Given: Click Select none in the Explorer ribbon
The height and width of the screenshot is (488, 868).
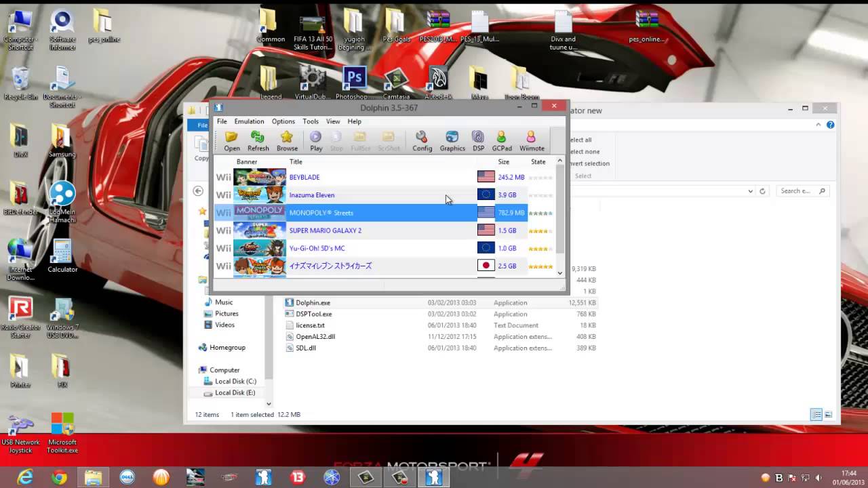Looking at the screenshot, I should [584, 152].
